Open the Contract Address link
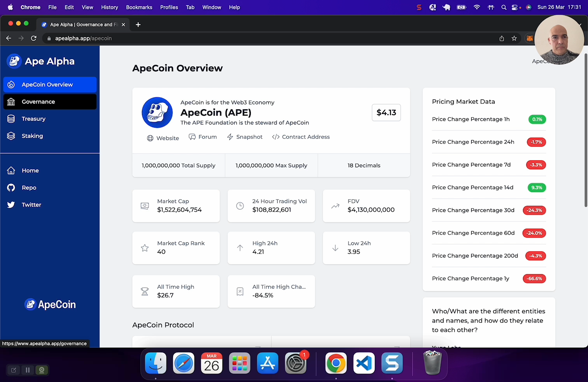This screenshot has height=382, width=588. [301, 137]
